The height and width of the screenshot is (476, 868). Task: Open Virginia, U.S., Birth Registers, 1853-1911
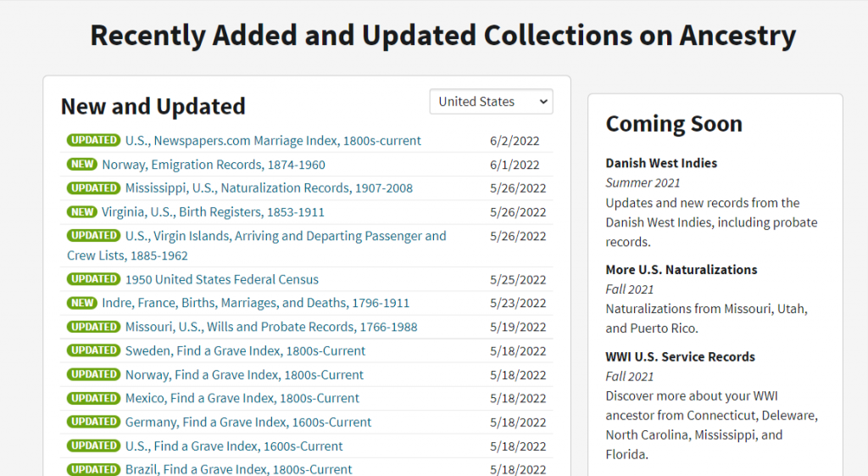(x=213, y=212)
